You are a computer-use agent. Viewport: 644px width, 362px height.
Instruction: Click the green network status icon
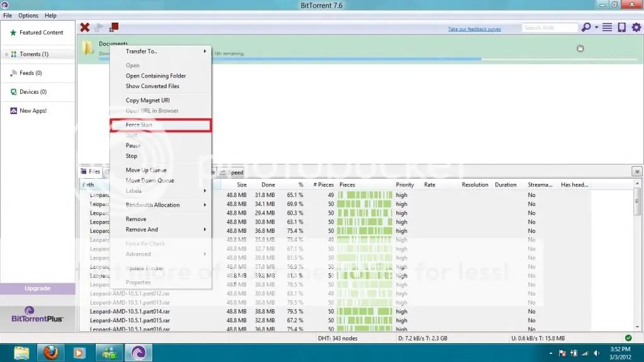click(628, 338)
